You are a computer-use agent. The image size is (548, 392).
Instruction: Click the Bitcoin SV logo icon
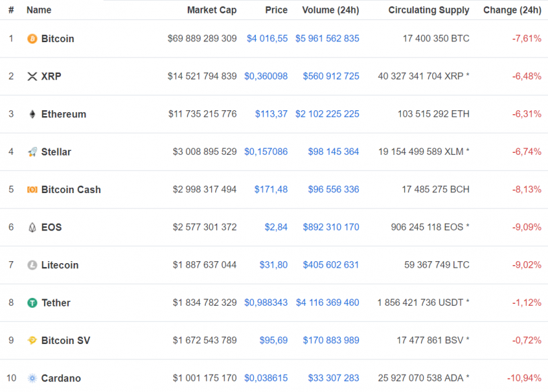[31, 341]
